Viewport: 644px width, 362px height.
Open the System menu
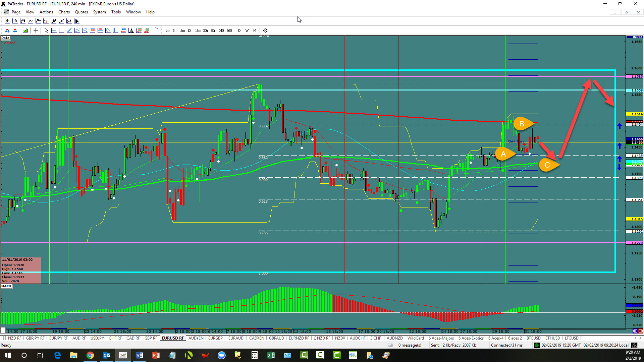[99, 12]
